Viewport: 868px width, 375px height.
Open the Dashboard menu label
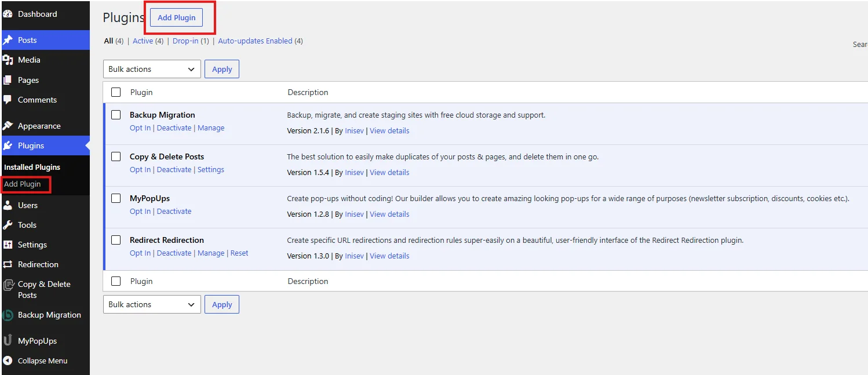[38, 14]
